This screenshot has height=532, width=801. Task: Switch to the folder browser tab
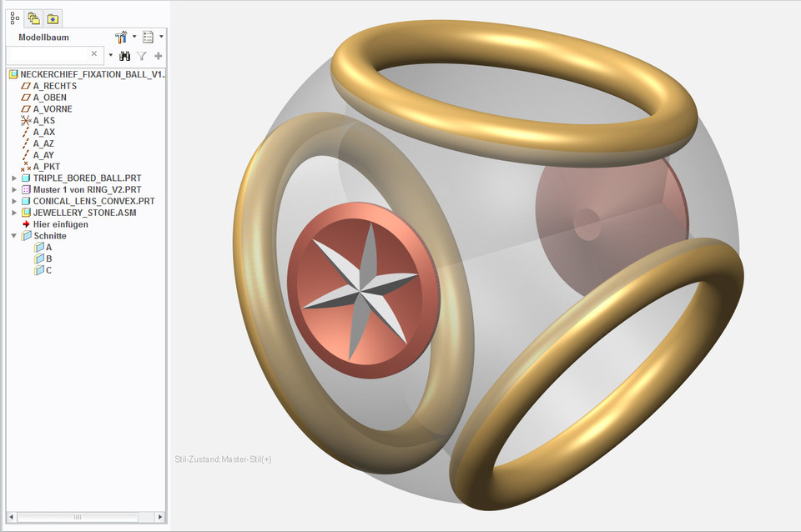click(x=33, y=18)
